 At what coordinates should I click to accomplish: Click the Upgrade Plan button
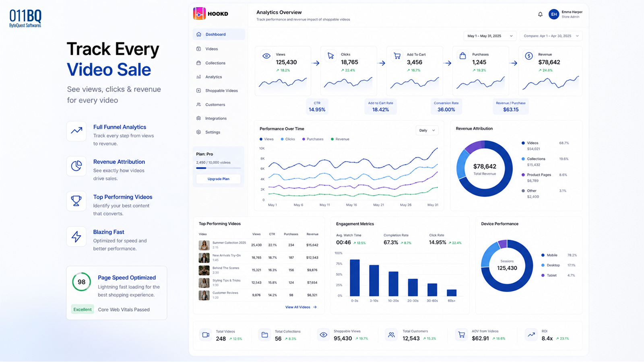(219, 179)
